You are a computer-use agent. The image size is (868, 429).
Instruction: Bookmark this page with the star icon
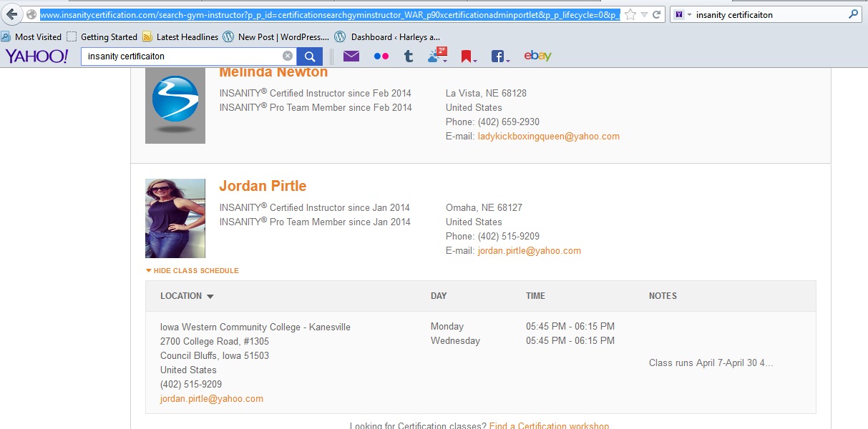630,14
